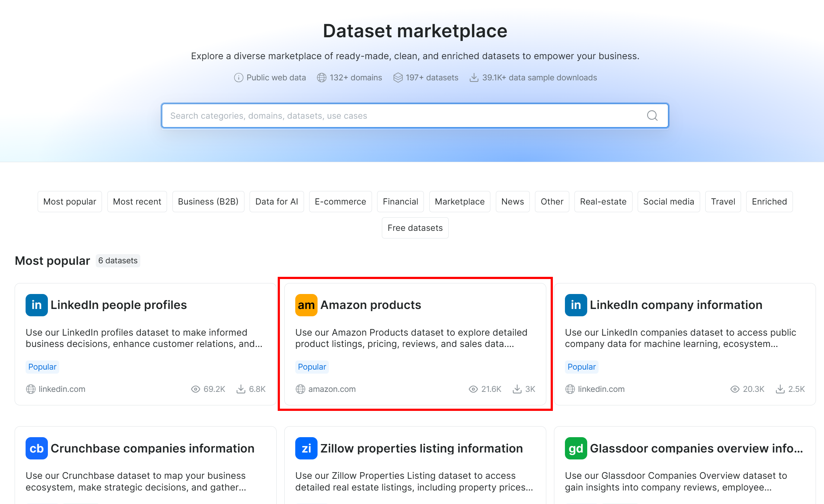Toggle the E-commerce category filter
The image size is (824, 504).
340,201
